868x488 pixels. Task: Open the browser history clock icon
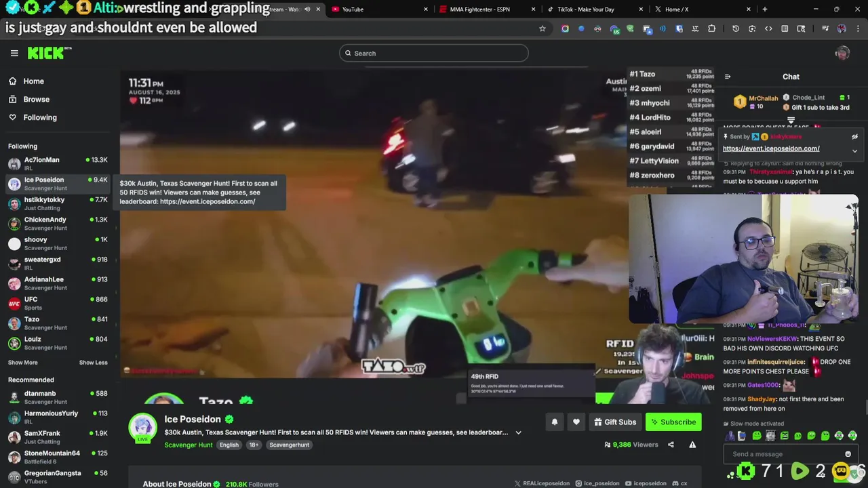tap(736, 28)
